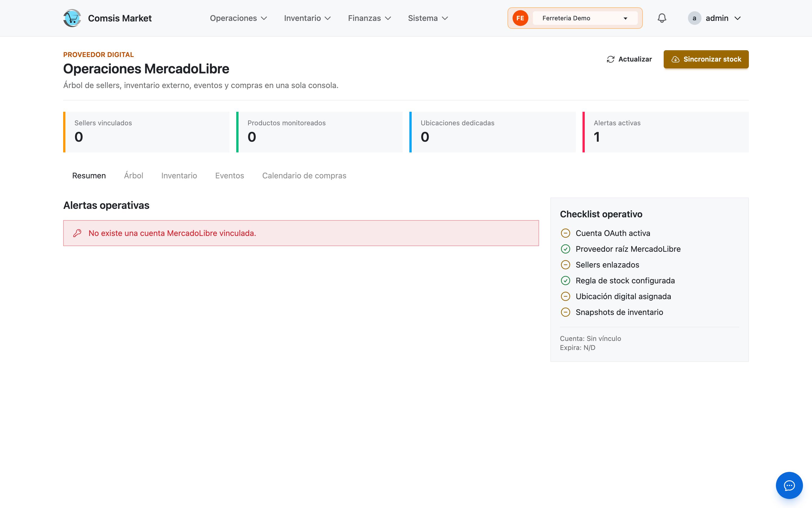Viewport: 812px width, 508px height.
Task: Click the Ubicación digital asignada pending icon
Action: coord(565,296)
